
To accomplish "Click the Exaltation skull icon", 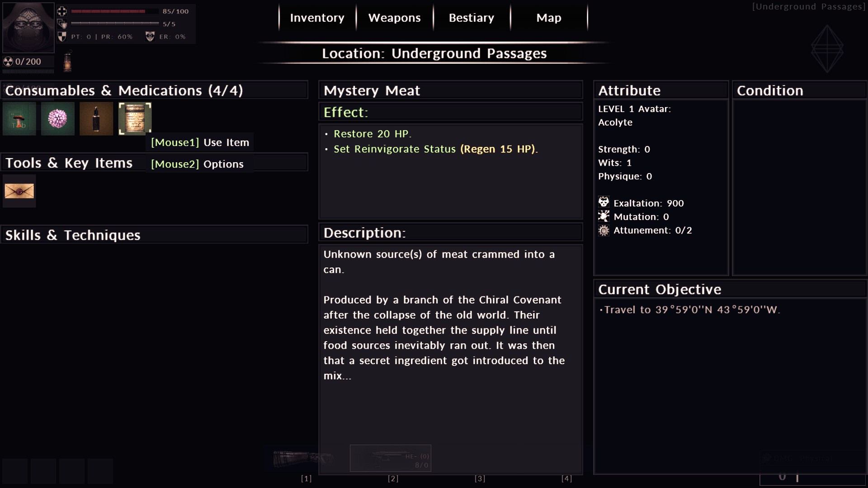I will pyautogui.click(x=604, y=202).
